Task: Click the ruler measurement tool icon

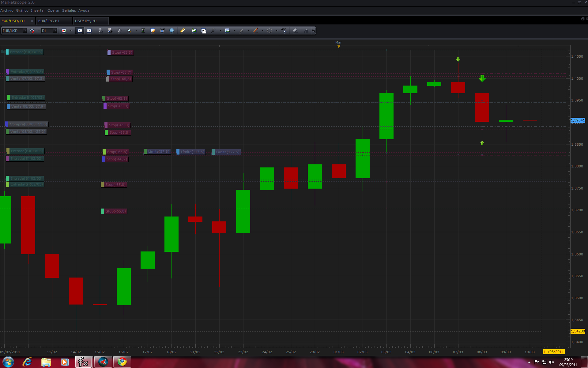Action: coord(183,30)
